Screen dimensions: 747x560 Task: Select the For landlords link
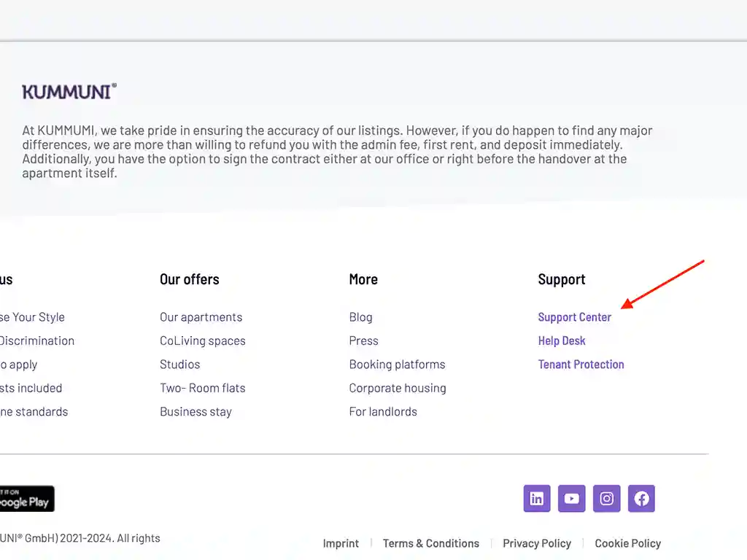(383, 411)
